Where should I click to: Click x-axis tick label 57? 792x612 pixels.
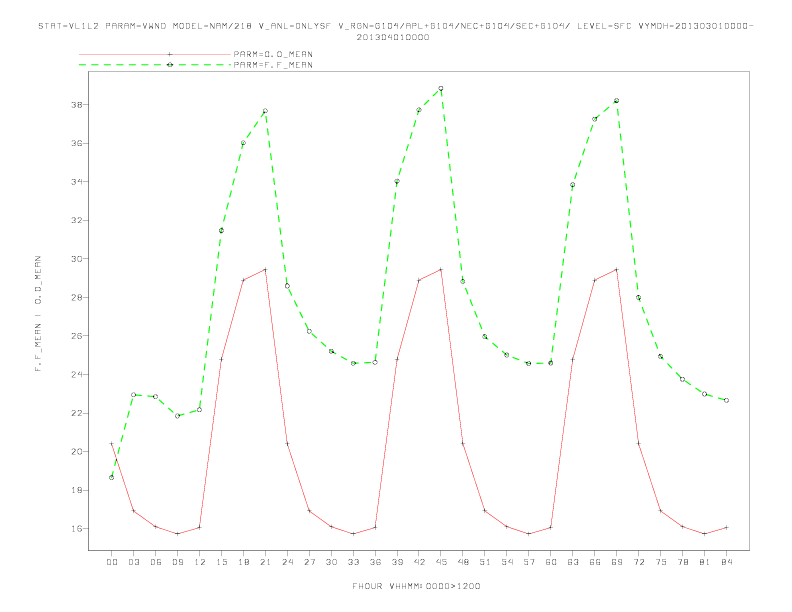(529, 562)
